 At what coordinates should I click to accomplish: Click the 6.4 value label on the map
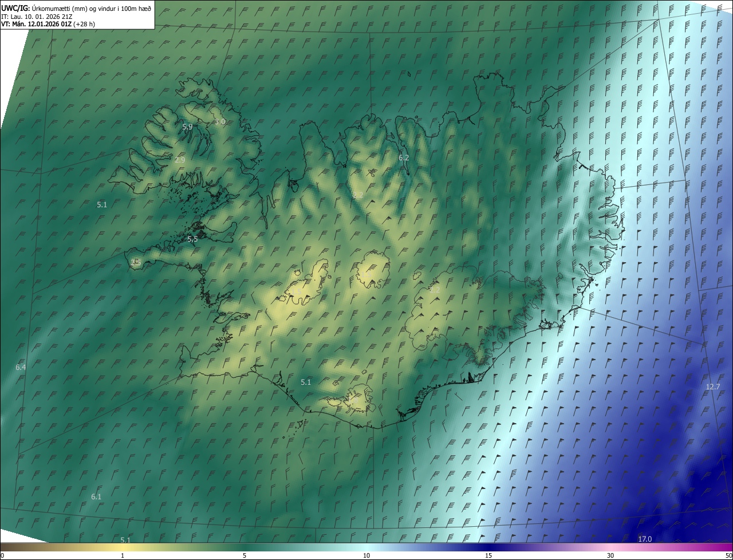tap(21, 367)
